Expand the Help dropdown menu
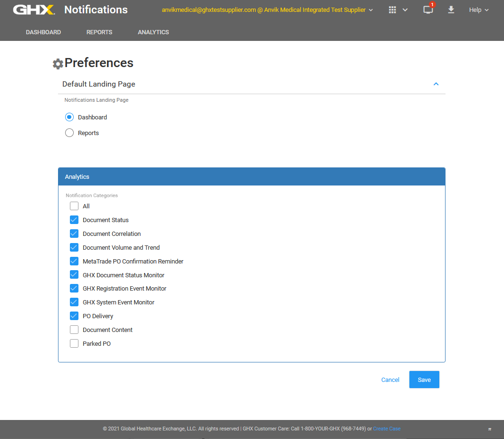This screenshot has height=439, width=504. (478, 10)
